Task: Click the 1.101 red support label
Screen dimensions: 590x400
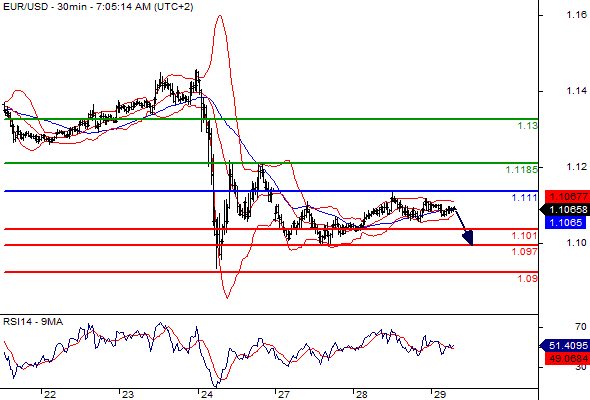Action: tap(525, 236)
